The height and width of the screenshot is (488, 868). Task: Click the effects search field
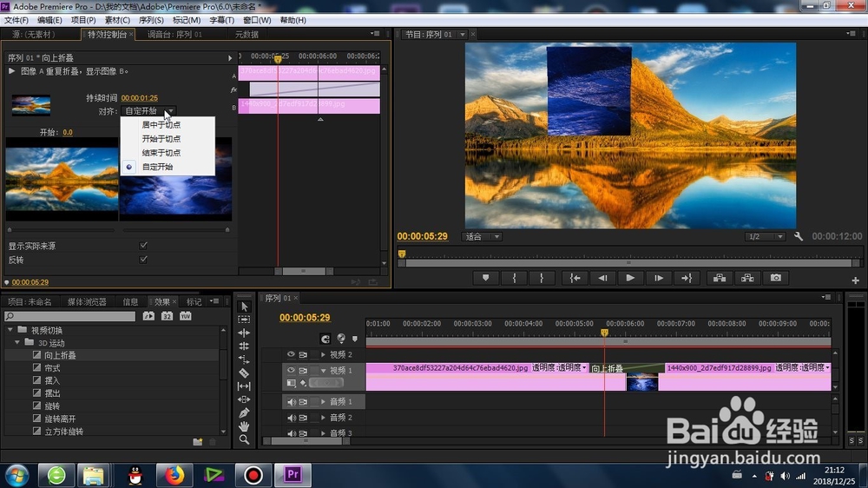pyautogui.click(x=69, y=316)
